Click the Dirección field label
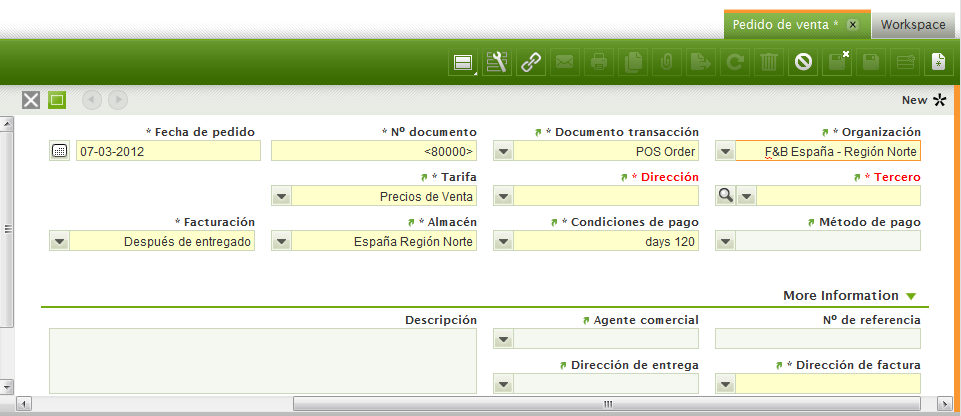This screenshot has height=416, width=961. click(x=669, y=177)
